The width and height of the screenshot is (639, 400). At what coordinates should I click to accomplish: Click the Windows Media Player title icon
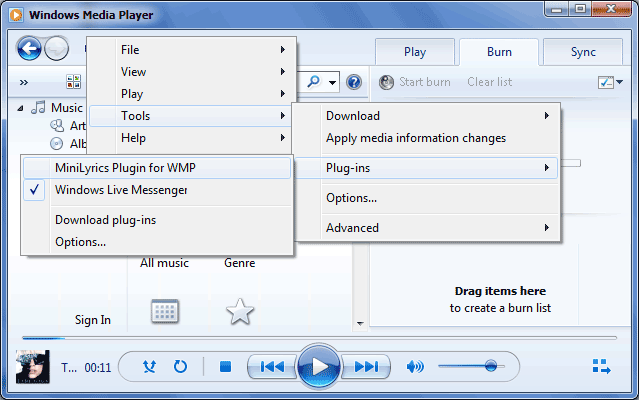[16, 15]
